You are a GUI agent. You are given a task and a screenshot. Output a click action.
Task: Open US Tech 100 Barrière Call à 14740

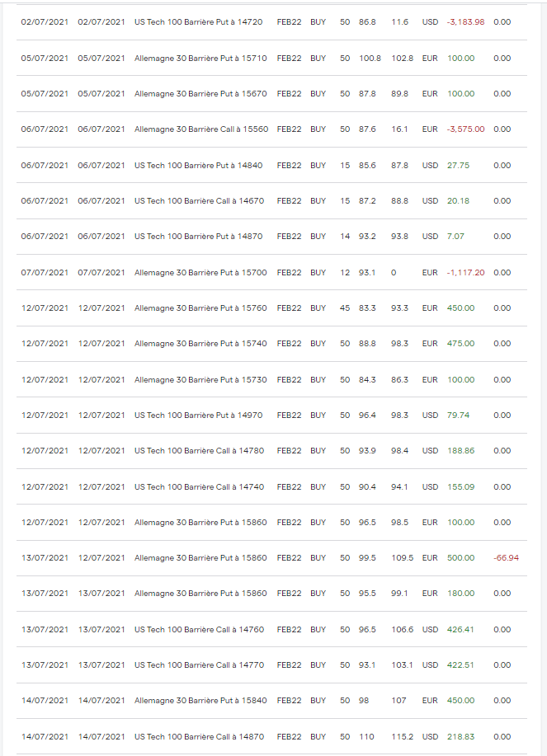[199, 487]
